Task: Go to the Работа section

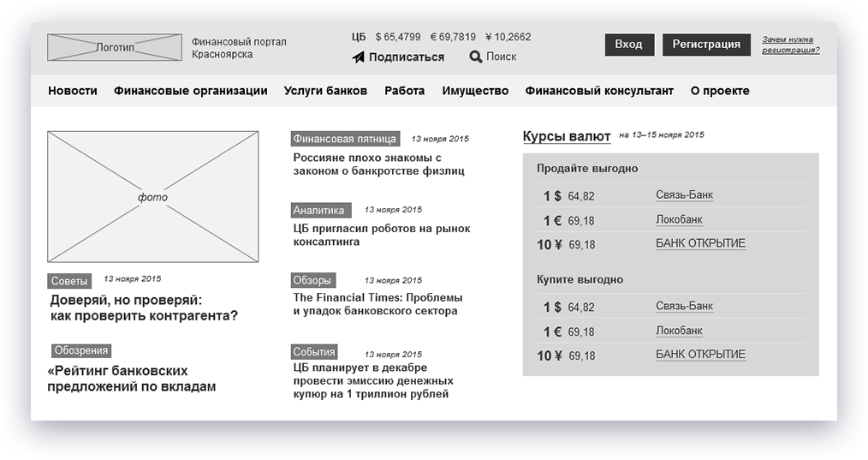Action: click(405, 91)
